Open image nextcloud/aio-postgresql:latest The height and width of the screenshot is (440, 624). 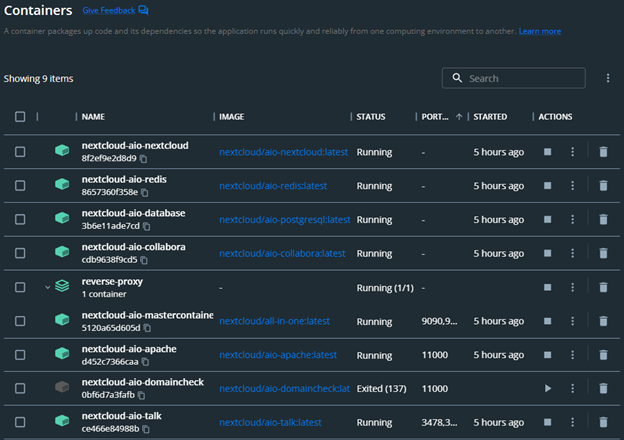tap(285, 220)
